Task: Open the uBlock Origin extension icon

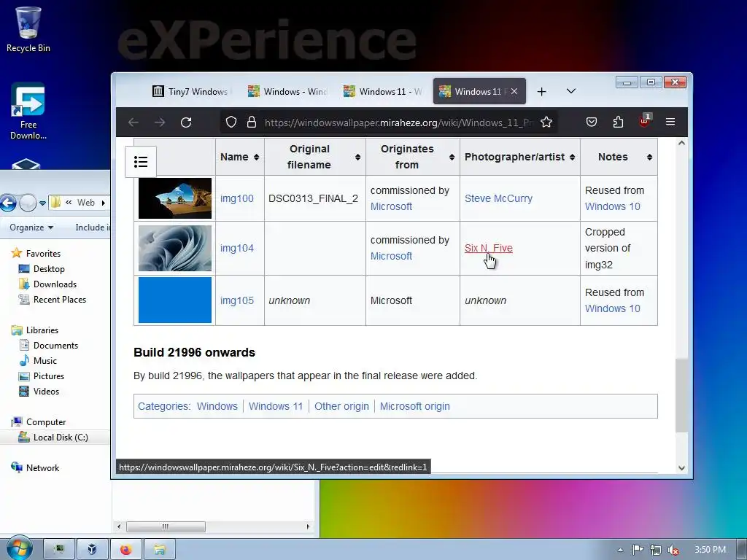Action: click(x=645, y=121)
